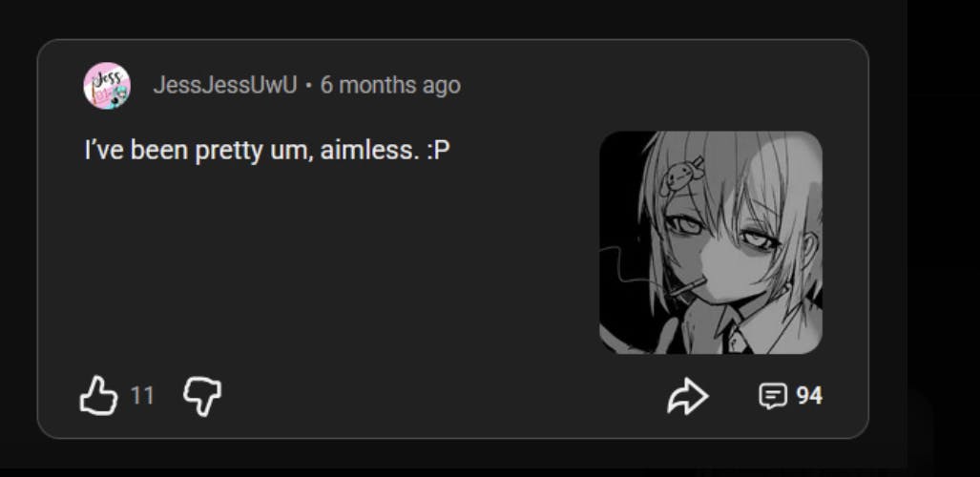Select the ":P" emoticon in the post text

(x=438, y=151)
